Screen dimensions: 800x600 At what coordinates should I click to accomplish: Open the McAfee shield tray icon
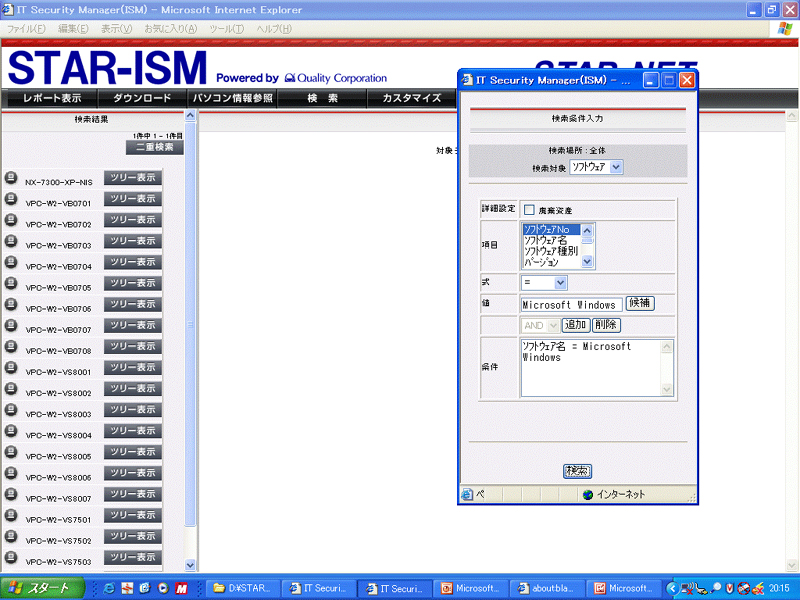click(730, 588)
